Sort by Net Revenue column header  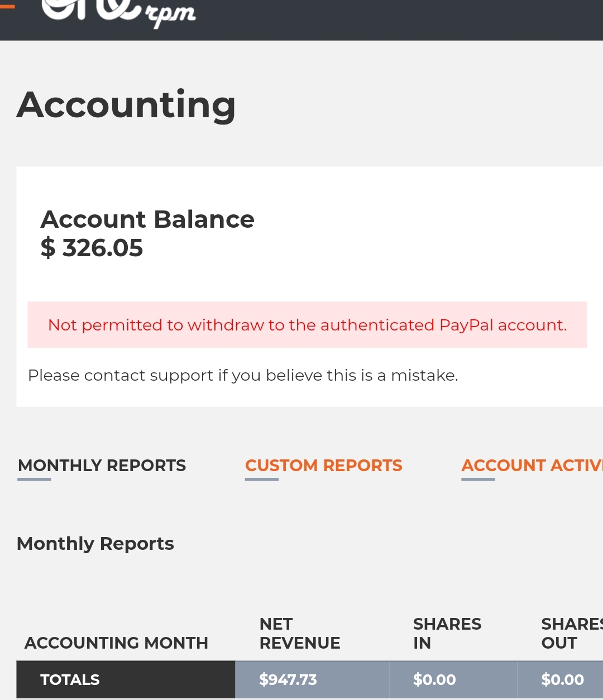point(300,634)
